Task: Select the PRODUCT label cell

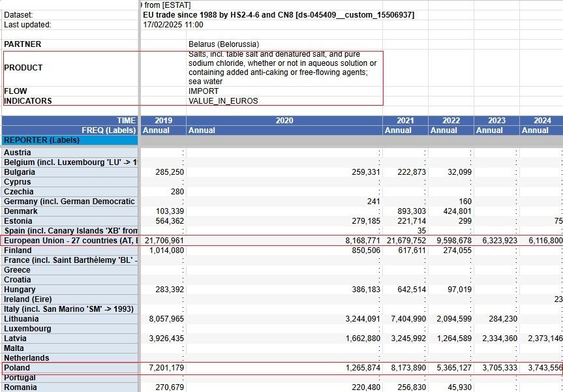Action: pyautogui.click(x=70, y=68)
